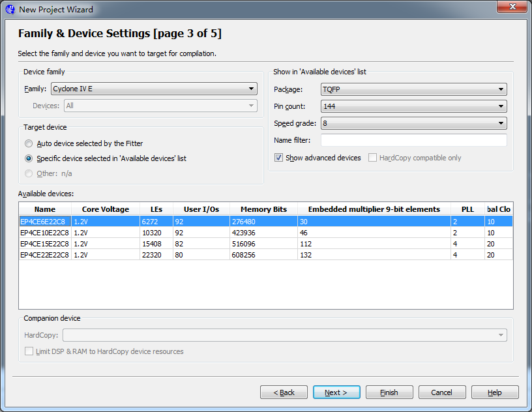
Task: Click LEs value 6272 in selected row
Action: [x=150, y=222]
